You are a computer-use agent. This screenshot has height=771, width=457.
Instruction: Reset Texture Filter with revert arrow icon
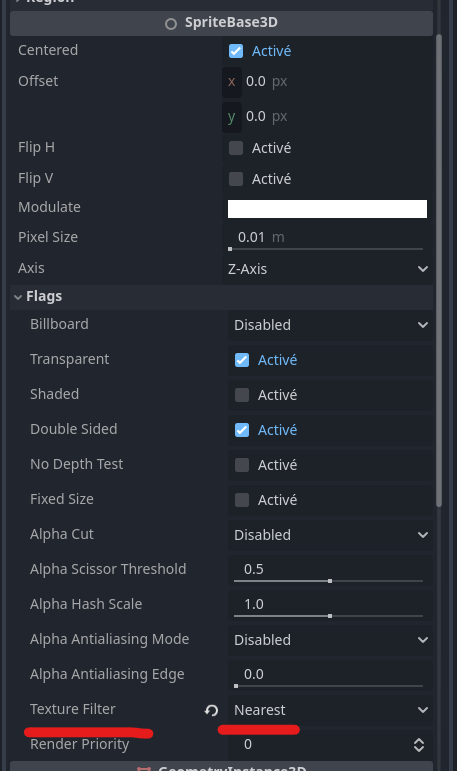click(212, 710)
